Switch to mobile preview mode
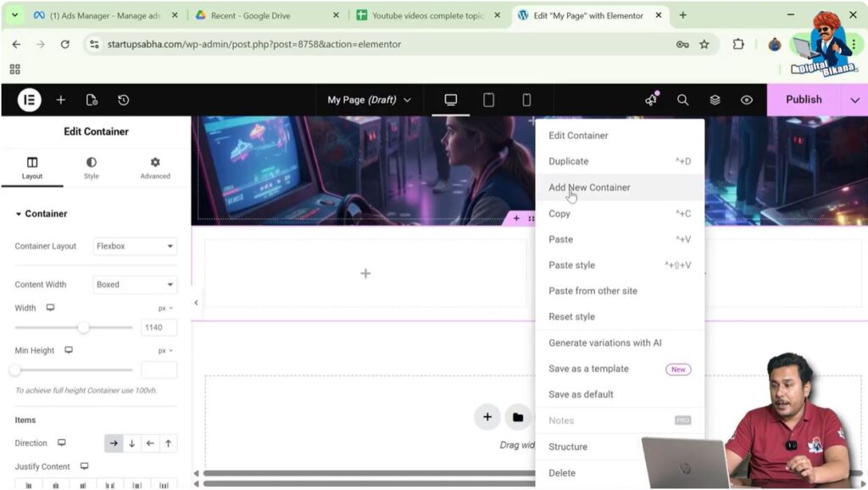 click(x=526, y=99)
